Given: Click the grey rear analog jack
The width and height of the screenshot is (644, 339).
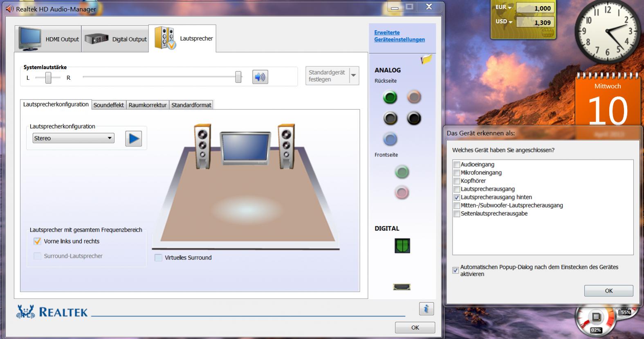Looking at the screenshot, I should coord(390,118).
